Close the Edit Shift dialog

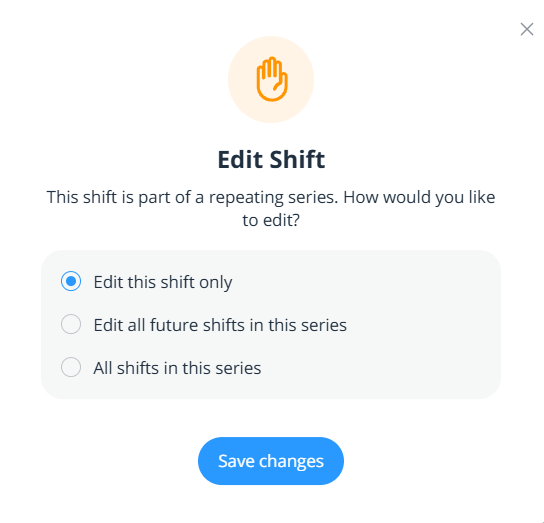[527, 29]
